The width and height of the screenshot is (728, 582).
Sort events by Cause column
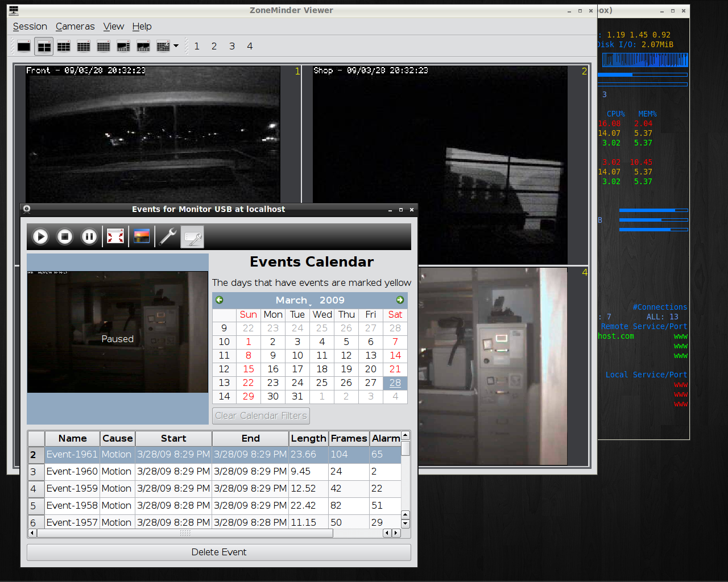pyautogui.click(x=118, y=438)
